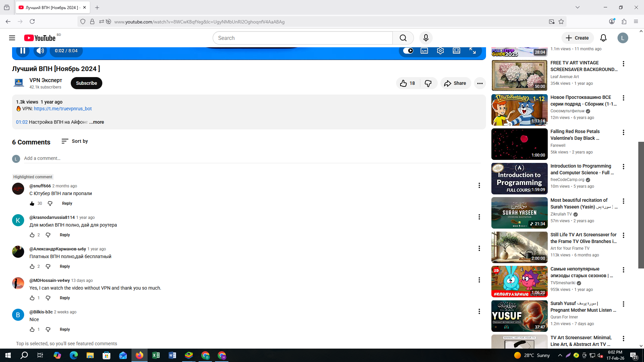Open the hamburger guide menu

point(12,38)
